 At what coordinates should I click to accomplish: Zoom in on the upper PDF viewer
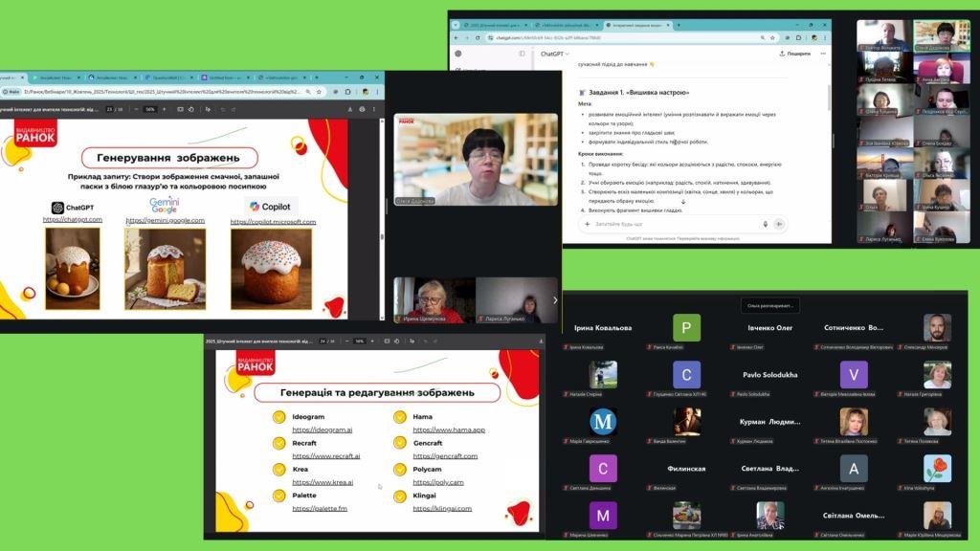[x=164, y=109]
